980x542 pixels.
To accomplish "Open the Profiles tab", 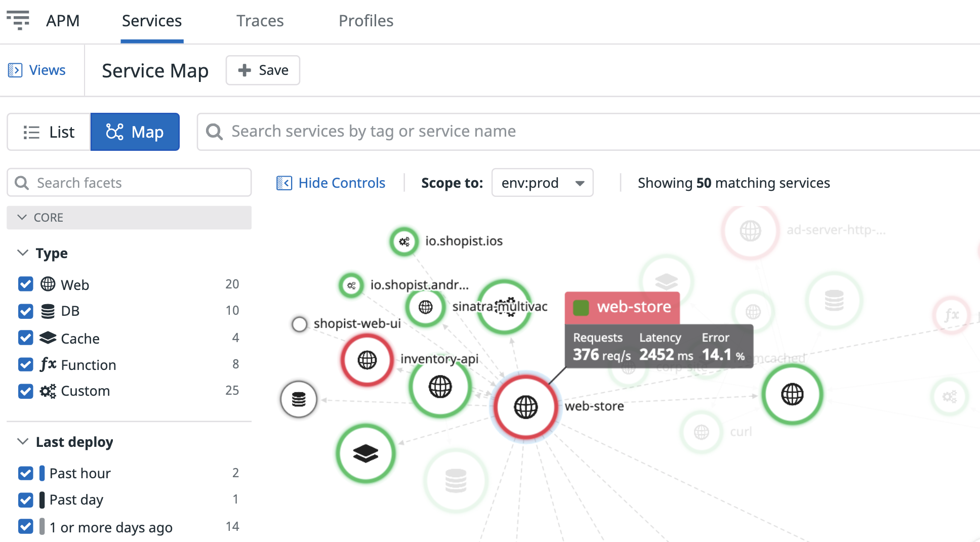I will (365, 21).
